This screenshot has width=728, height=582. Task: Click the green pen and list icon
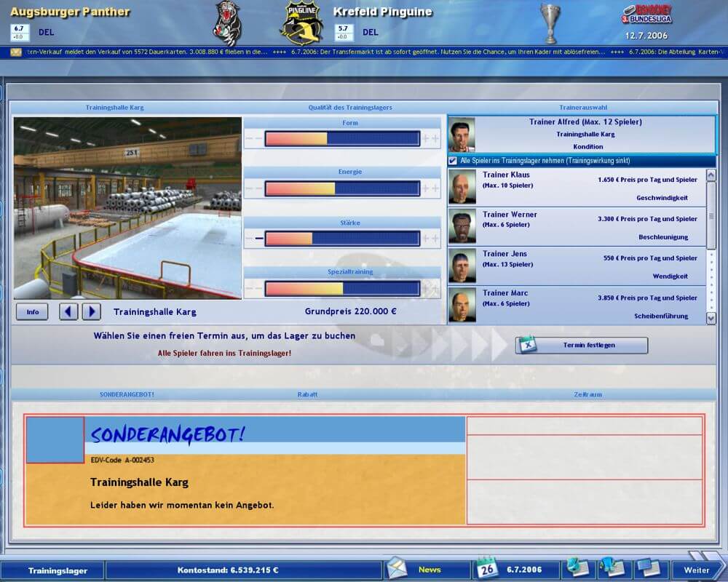578,568
